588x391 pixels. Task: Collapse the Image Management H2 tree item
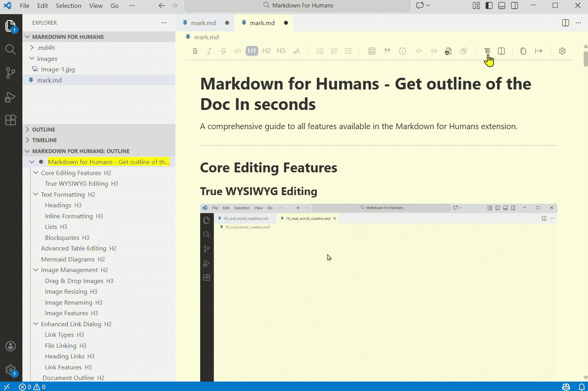pyautogui.click(x=36, y=270)
